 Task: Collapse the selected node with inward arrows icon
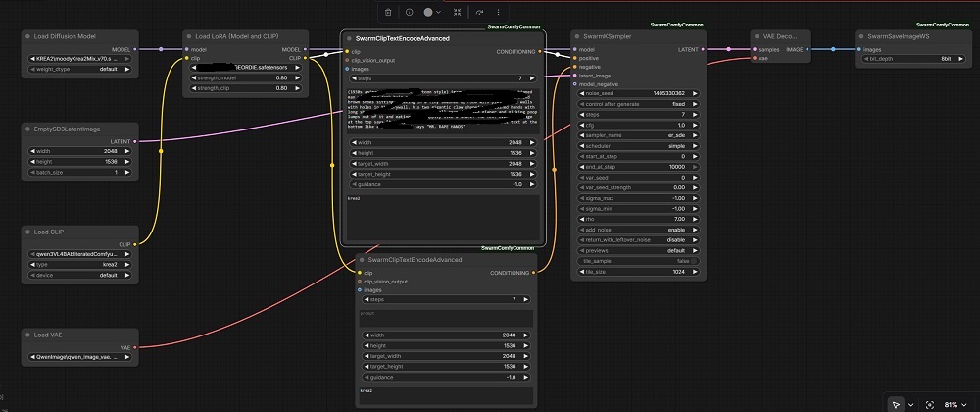(x=458, y=12)
